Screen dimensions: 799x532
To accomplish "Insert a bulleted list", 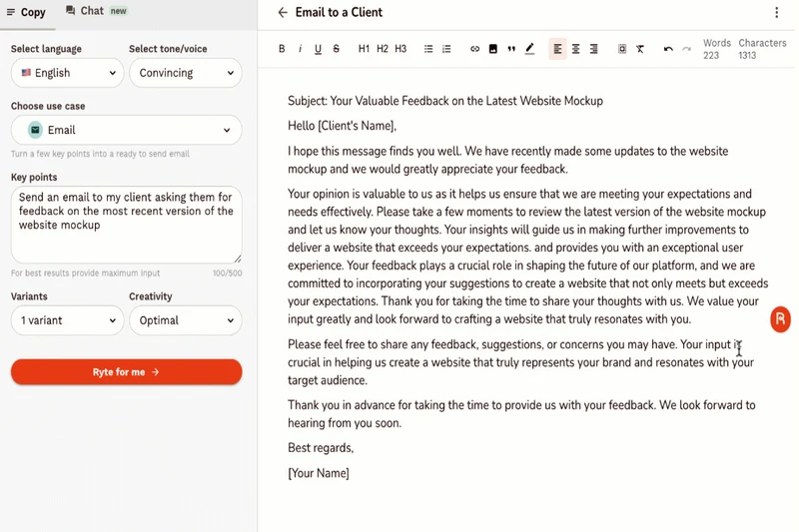I will [428, 49].
